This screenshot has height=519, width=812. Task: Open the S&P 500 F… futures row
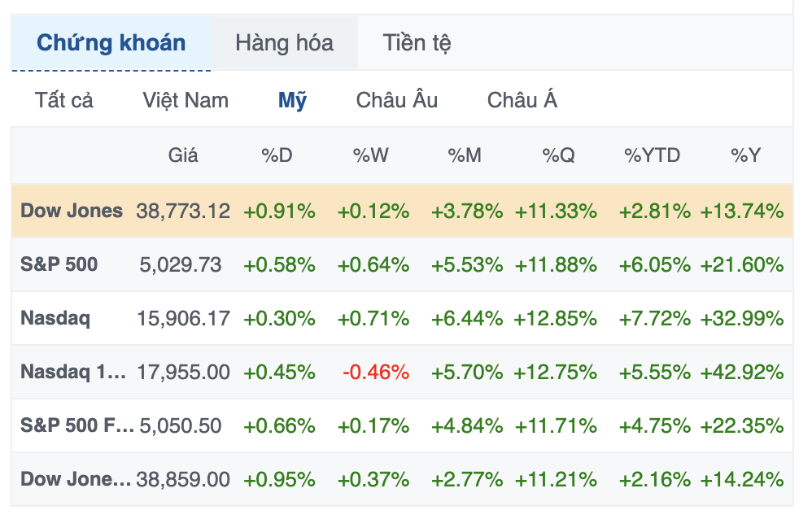point(77,425)
